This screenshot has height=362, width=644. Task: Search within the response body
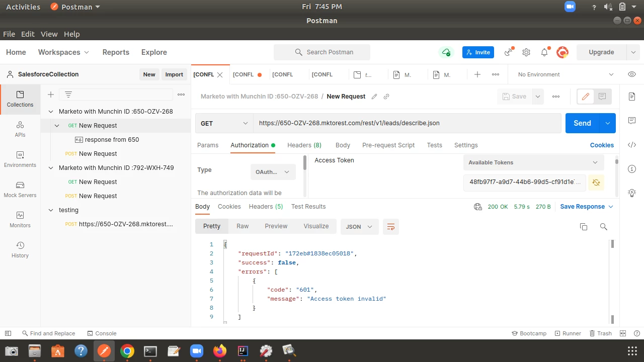[x=604, y=227]
